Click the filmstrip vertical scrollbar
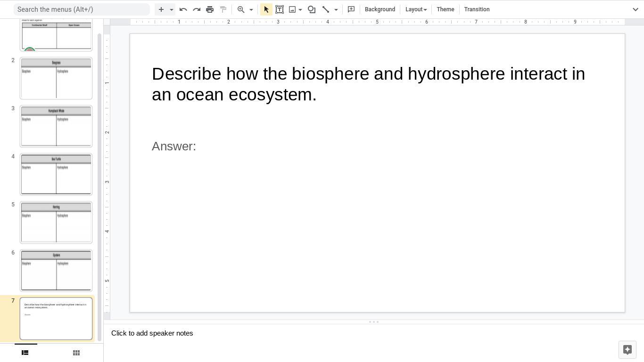The height and width of the screenshot is (362, 644). pos(99,189)
